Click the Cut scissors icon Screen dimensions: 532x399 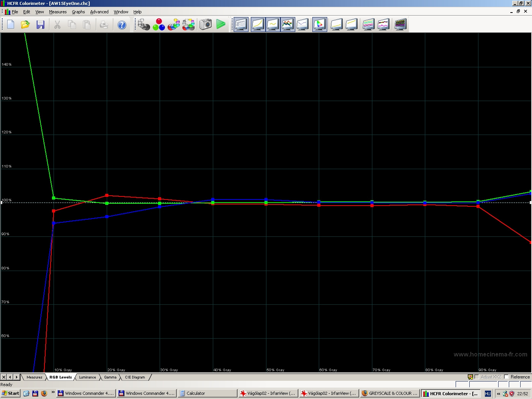pyautogui.click(x=57, y=25)
